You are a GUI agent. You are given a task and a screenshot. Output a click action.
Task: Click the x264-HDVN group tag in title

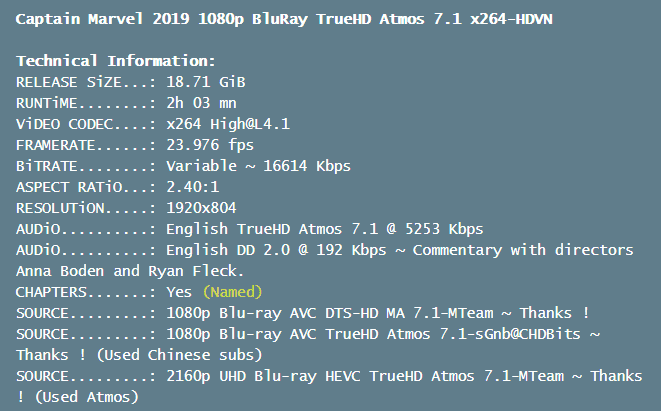(511, 19)
